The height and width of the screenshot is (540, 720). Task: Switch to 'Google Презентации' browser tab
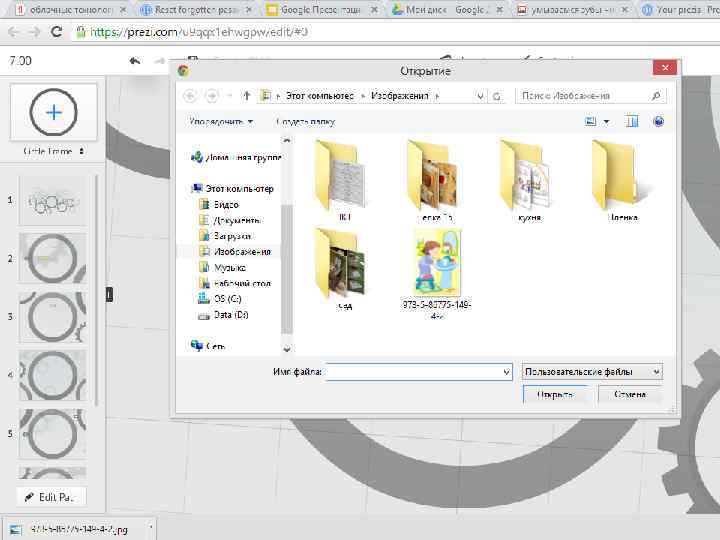321,10
